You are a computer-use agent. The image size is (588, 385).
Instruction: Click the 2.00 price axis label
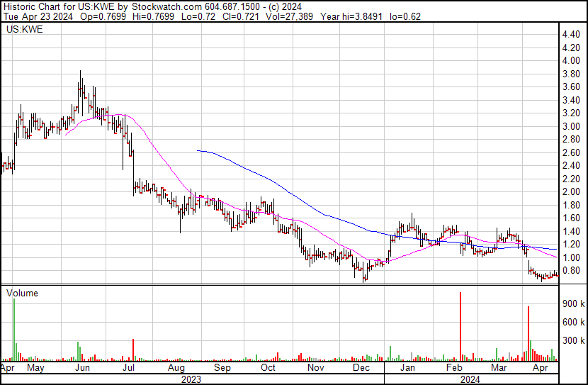tap(571, 192)
